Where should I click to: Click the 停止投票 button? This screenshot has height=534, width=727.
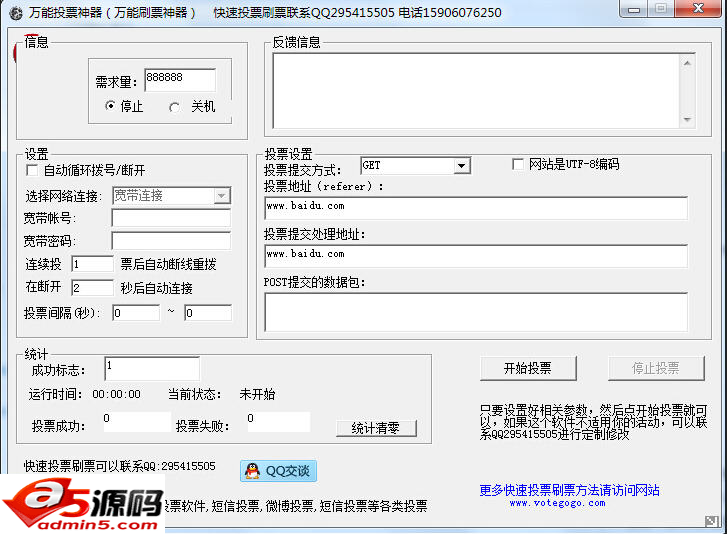(x=656, y=369)
